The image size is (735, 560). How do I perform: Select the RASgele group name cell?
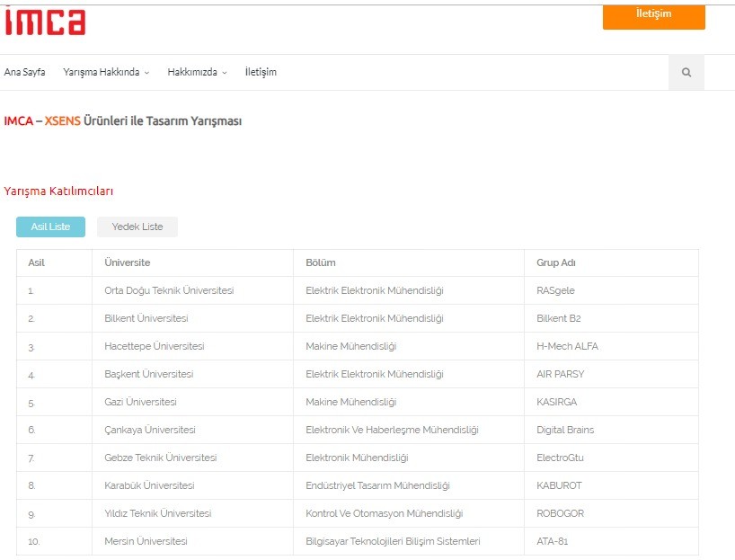(x=611, y=290)
